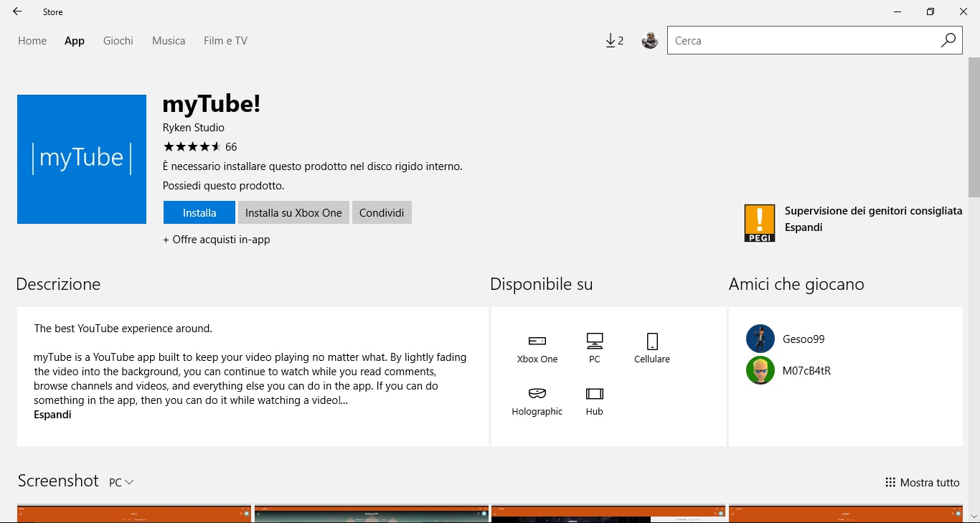Open M07cB4tR's avatar
The image size is (980, 523).
[760, 370]
